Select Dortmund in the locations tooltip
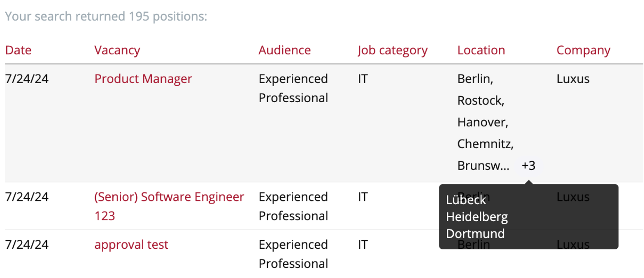 click(475, 234)
